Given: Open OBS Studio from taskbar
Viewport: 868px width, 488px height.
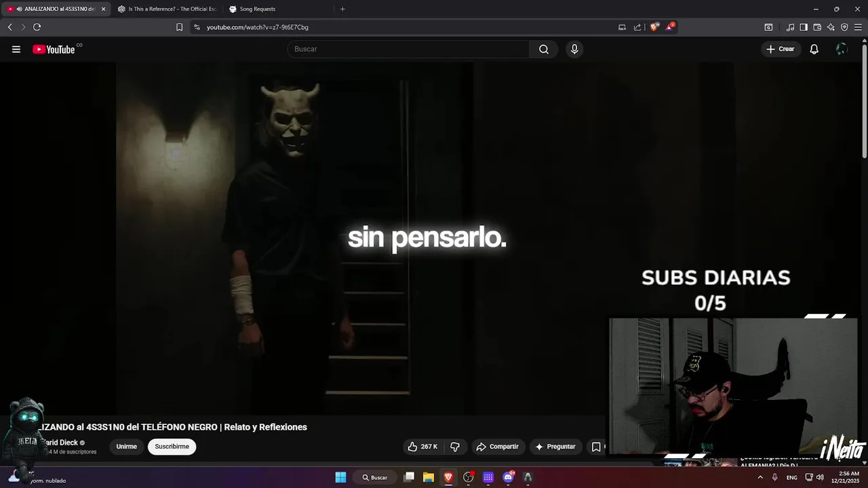Looking at the screenshot, I should point(468,477).
